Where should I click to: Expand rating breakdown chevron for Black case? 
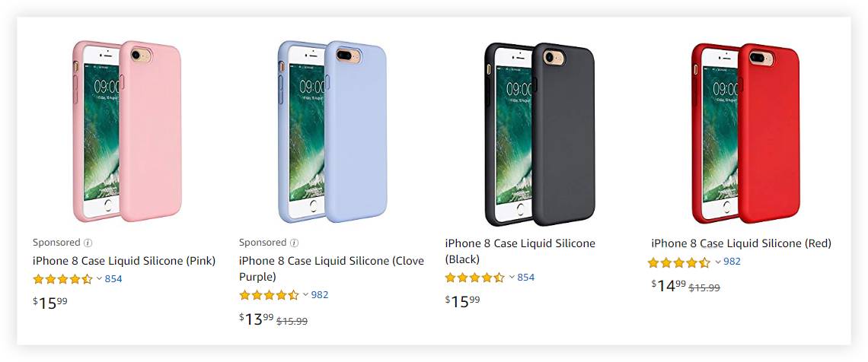511,278
